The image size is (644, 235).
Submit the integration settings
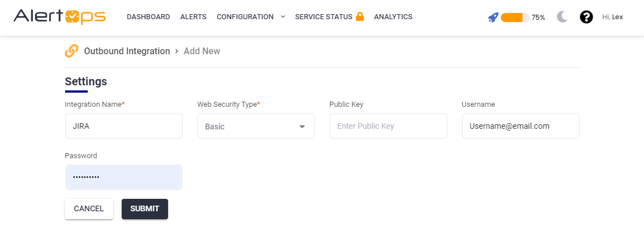(x=145, y=208)
